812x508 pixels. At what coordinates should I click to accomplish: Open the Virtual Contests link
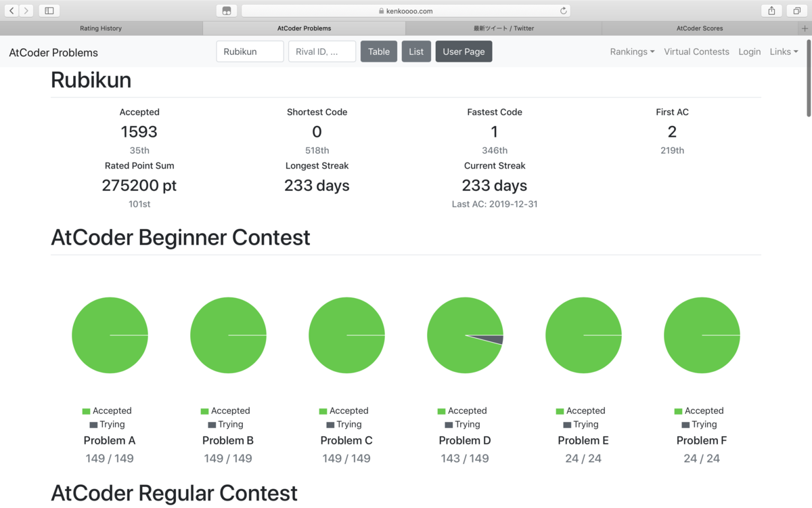[x=696, y=51]
